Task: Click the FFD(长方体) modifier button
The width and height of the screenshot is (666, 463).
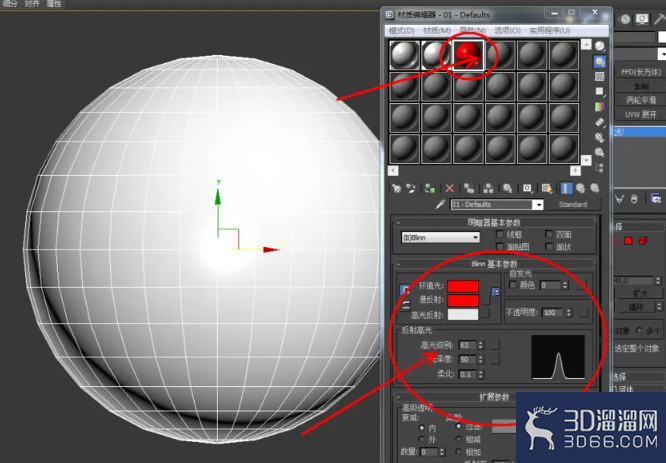Action: point(641,72)
